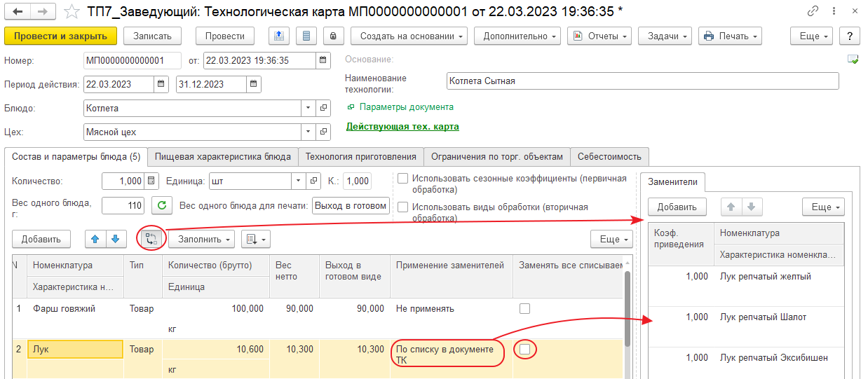Add substitute with Добавить in Заменители
This screenshot has width=868, height=379.
(677, 207)
